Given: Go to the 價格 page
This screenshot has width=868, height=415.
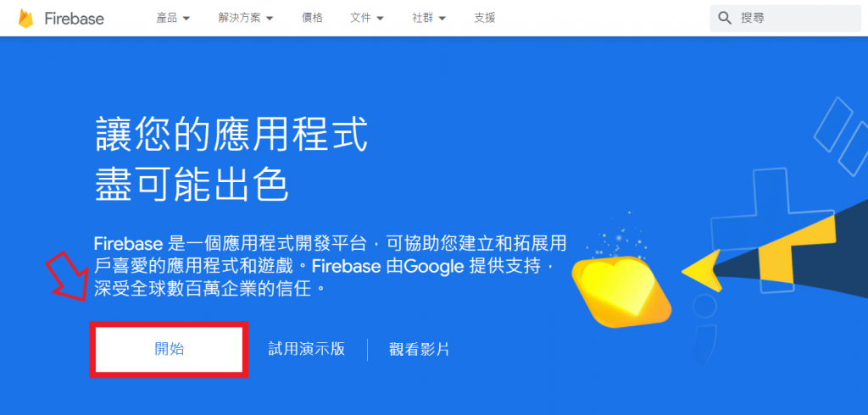Looking at the screenshot, I should (x=312, y=19).
